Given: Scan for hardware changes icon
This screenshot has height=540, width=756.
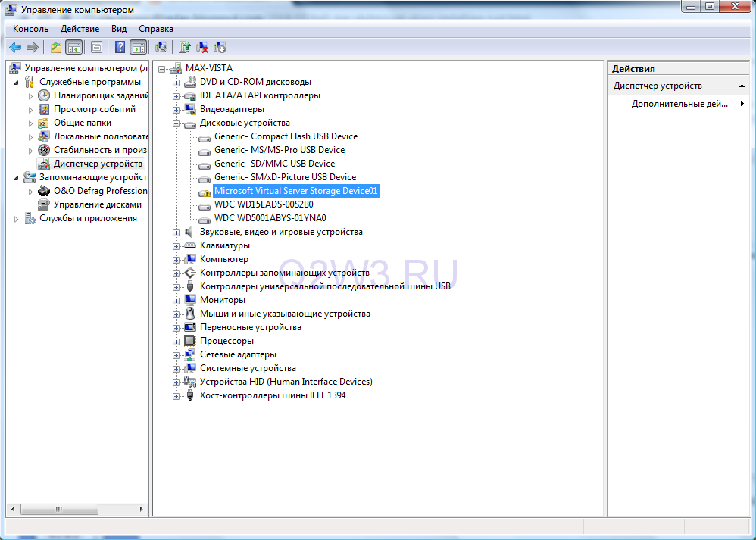Looking at the screenshot, I should 161,47.
